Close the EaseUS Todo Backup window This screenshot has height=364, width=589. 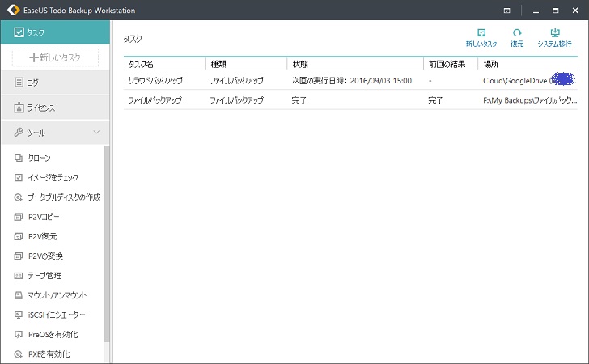(x=575, y=11)
